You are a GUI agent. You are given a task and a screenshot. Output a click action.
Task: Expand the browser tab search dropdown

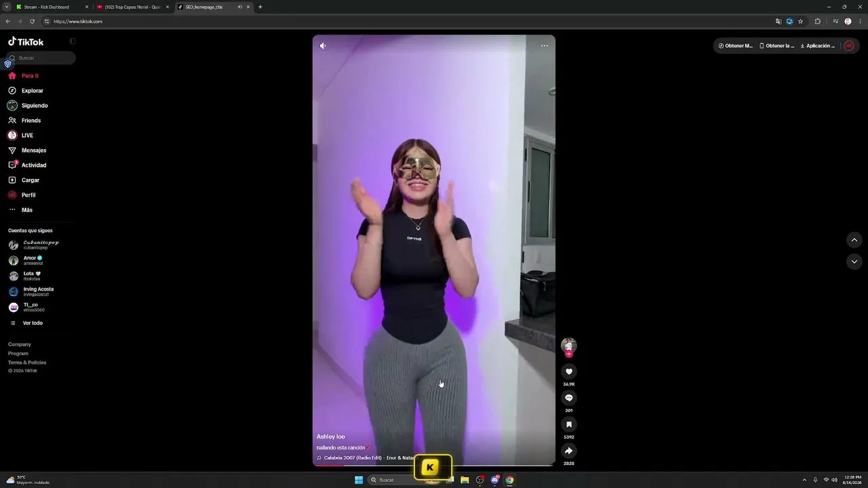pyautogui.click(x=6, y=7)
